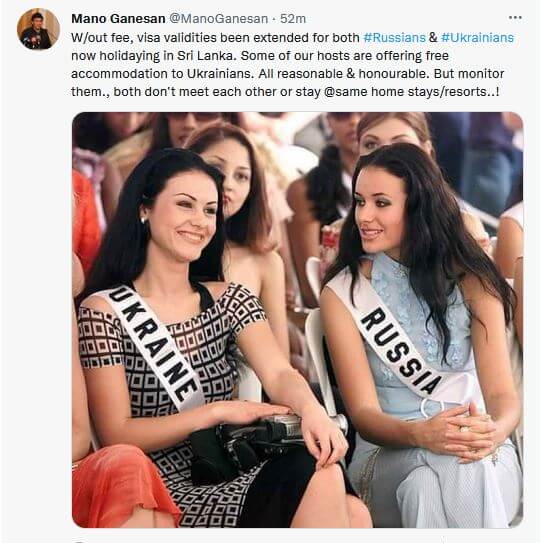Click the Mano Ganesan display name
The height and width of the screenshot is (543, 540).
tap(118, 19)
